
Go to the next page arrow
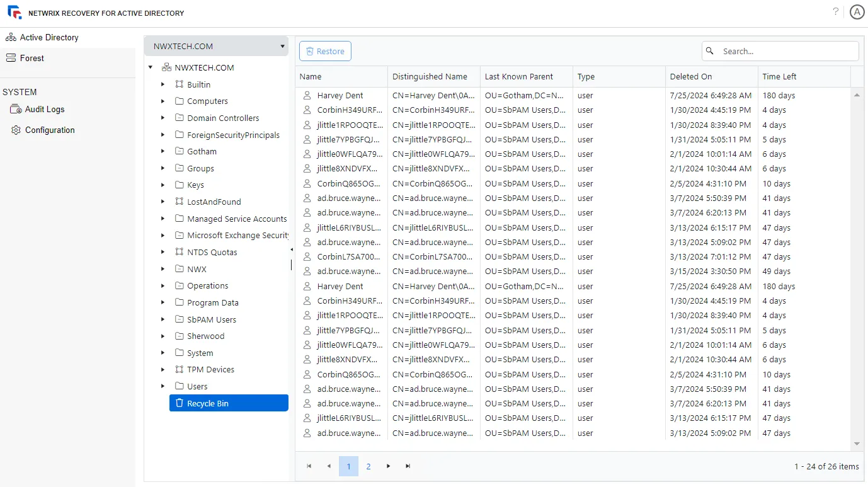click(388, 466)
